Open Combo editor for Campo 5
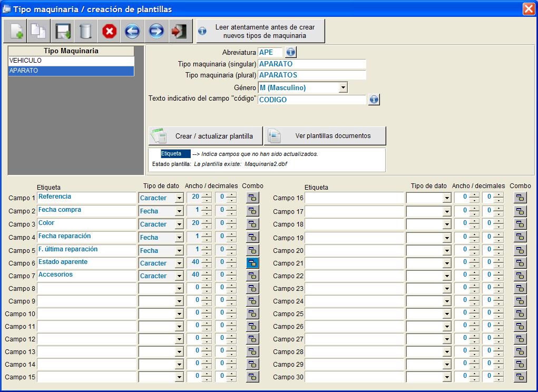Viewport: 538px width, 392px height. pyautogui.click(x=252, y=250)
